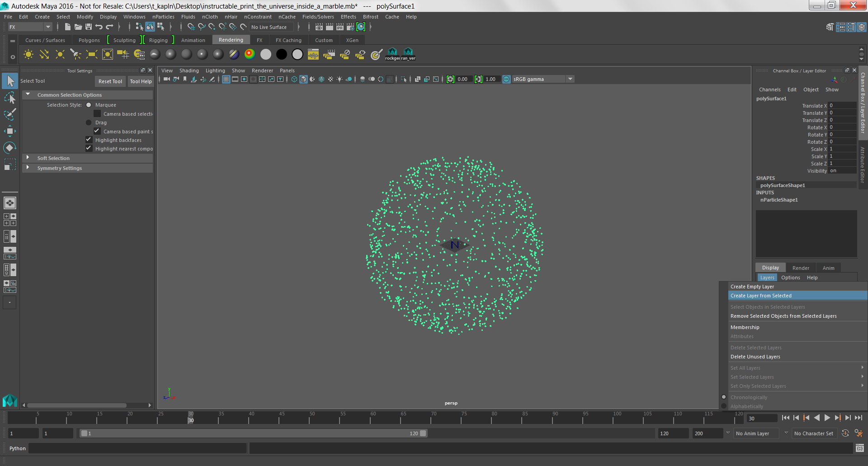Toggle Highlight backfaces checkbox
This screenshot has width=868, height=466.
tap(89, 140)
